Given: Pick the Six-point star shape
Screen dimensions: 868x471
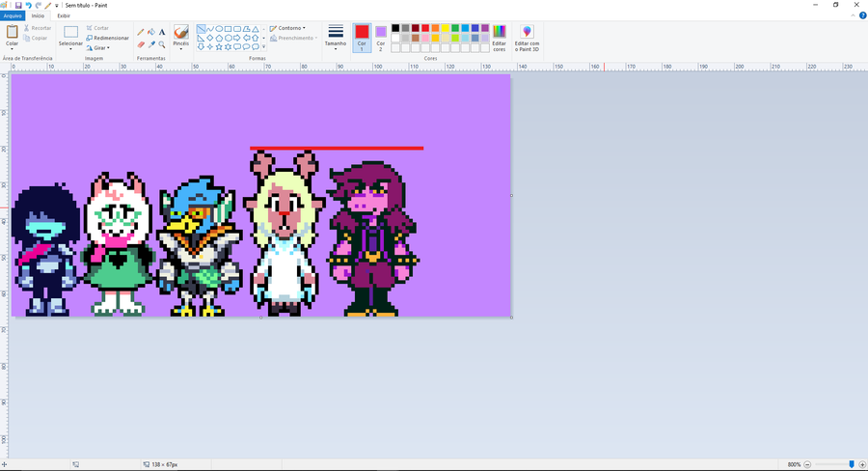Looking at the screenshot, I should coord(228,47).
